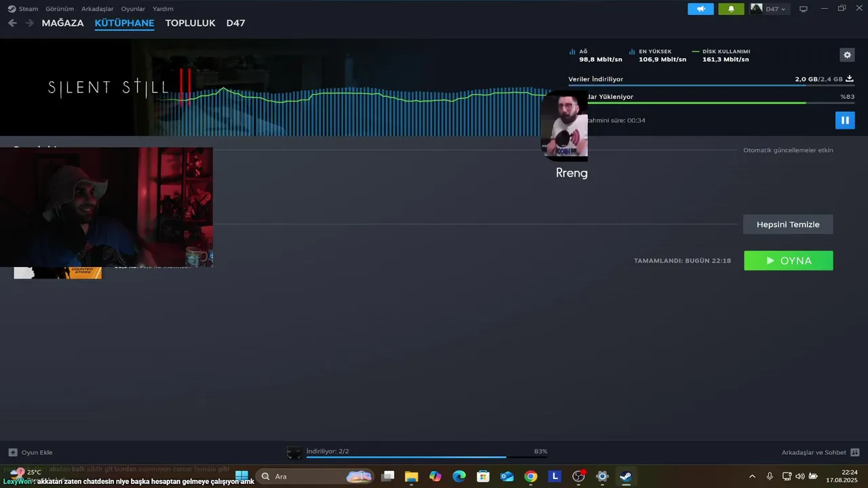
Task: Click the Ara taskbar search box
Action: tap(316, 476)
